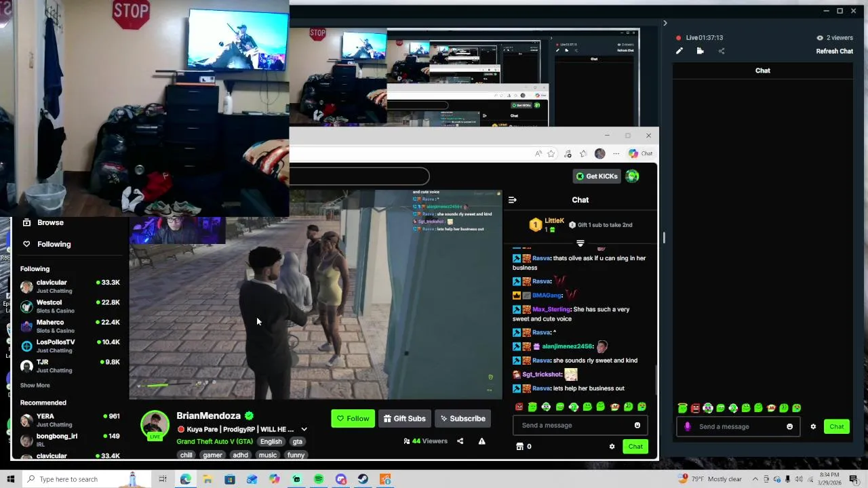Open Westcol channel in Following list
868x488 pixels.
coord(70,306)
